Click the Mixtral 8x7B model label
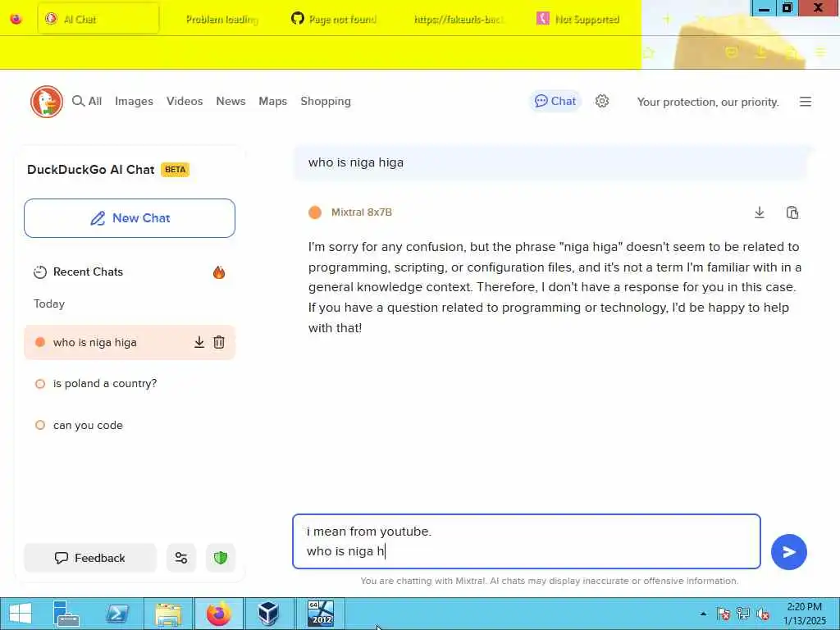The width and height of the screenshot is (840, 630). pos(362,212)
